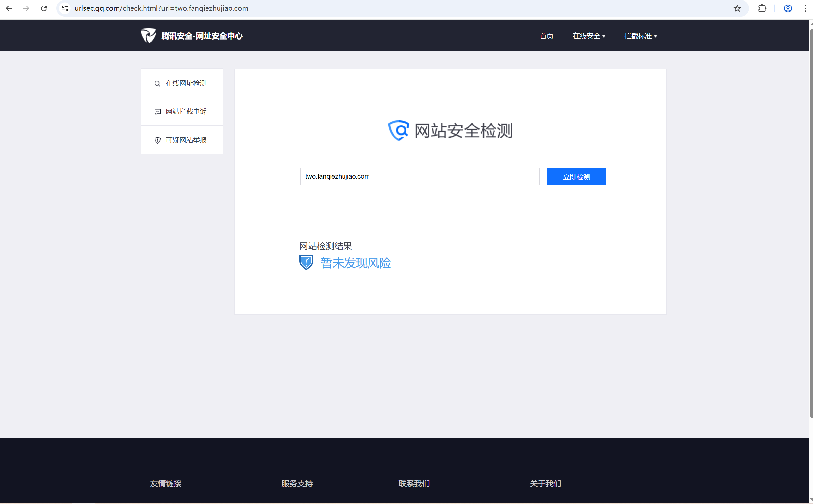This screenshot has width=813, height=504.
Task: Bookmark this page with the star icon
Action: 737,8
